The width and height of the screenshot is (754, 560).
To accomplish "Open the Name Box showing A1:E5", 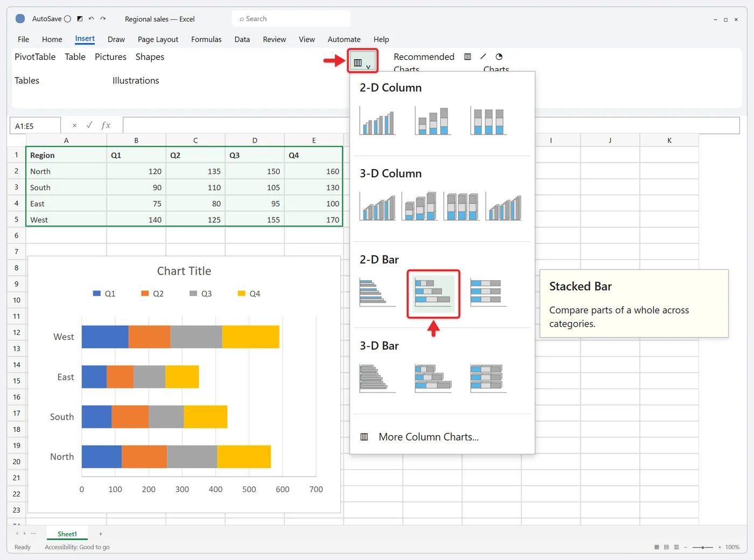I will pos(35,125).
